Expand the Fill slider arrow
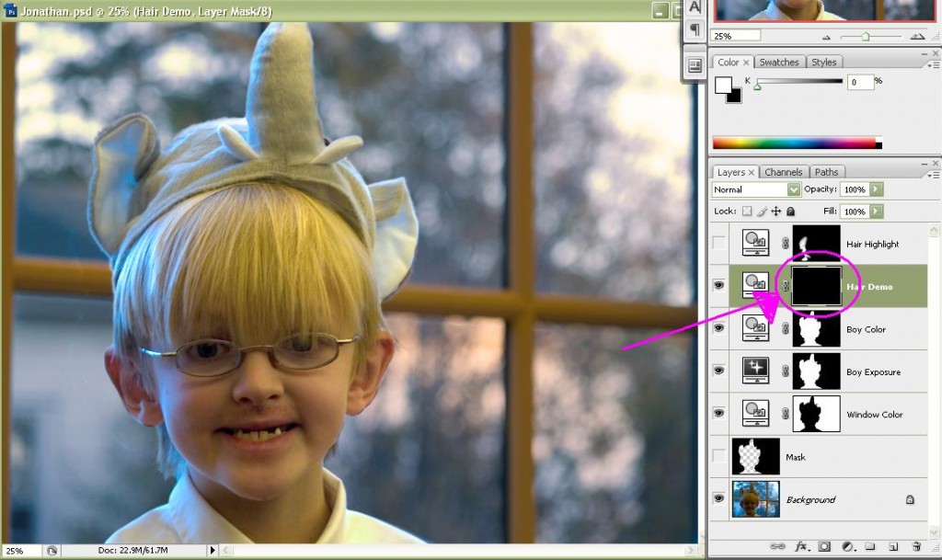Viewport: 942px width, 560px height. pos(877,211)
